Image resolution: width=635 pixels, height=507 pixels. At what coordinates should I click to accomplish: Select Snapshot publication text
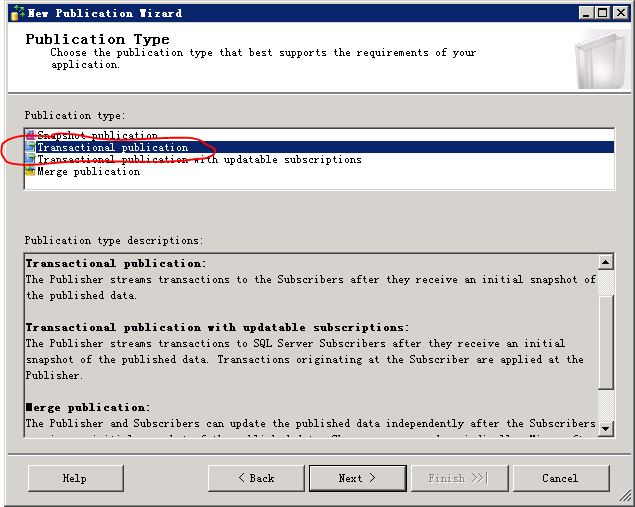pos(97,135)
